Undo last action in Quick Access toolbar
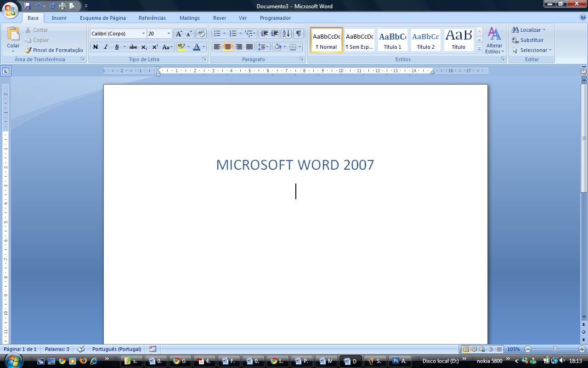 (x=38, y=6)
